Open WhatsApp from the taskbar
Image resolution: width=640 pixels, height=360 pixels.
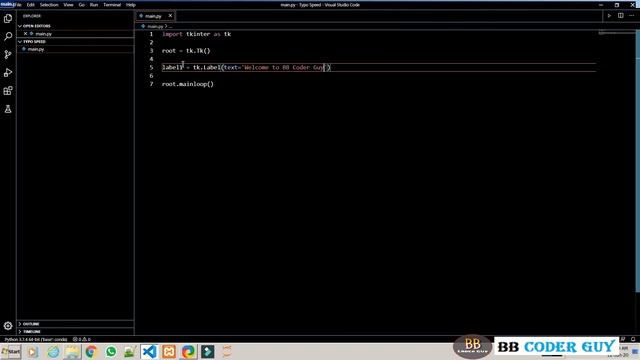pyautogui.click(x=111, y=351)
